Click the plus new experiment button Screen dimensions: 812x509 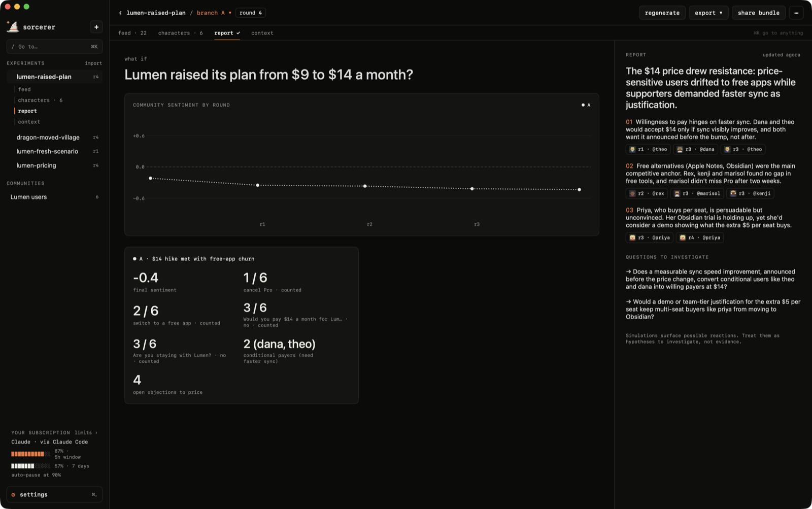click(96, 27)
